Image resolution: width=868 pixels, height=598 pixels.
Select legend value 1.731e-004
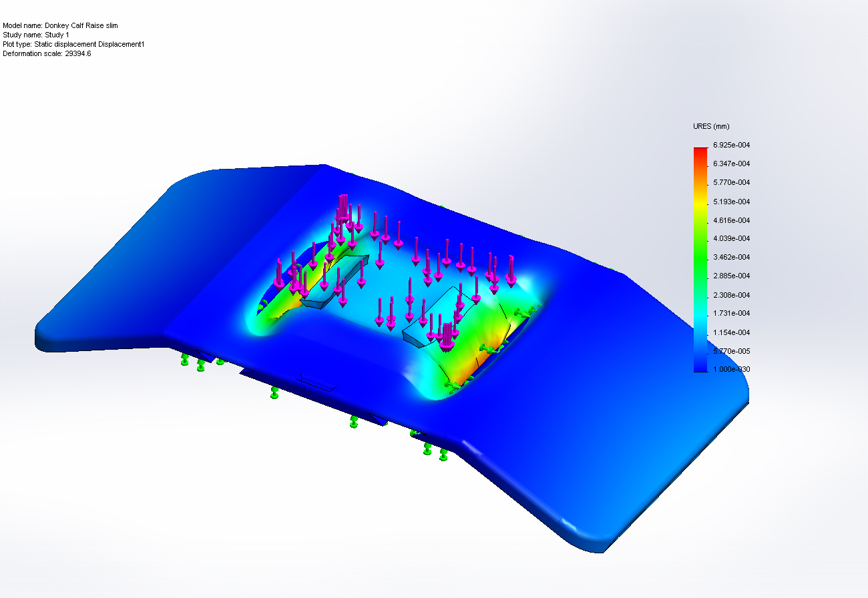[731, 313]
